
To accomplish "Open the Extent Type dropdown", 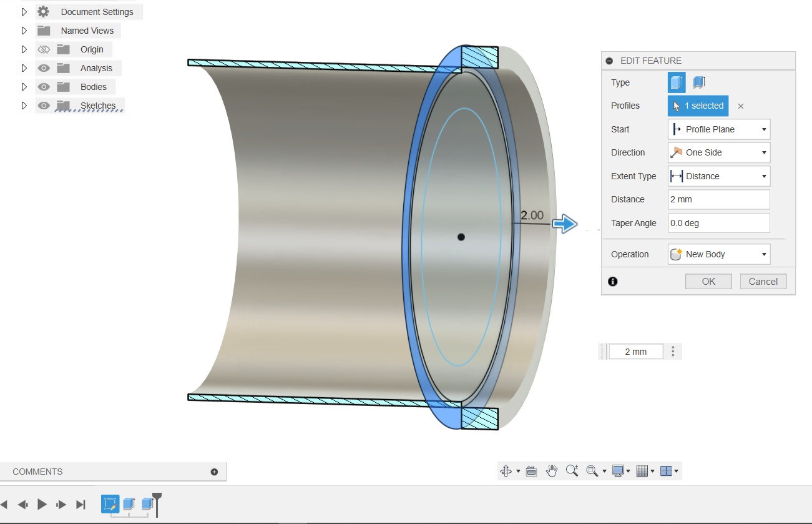I will [719, 176].
